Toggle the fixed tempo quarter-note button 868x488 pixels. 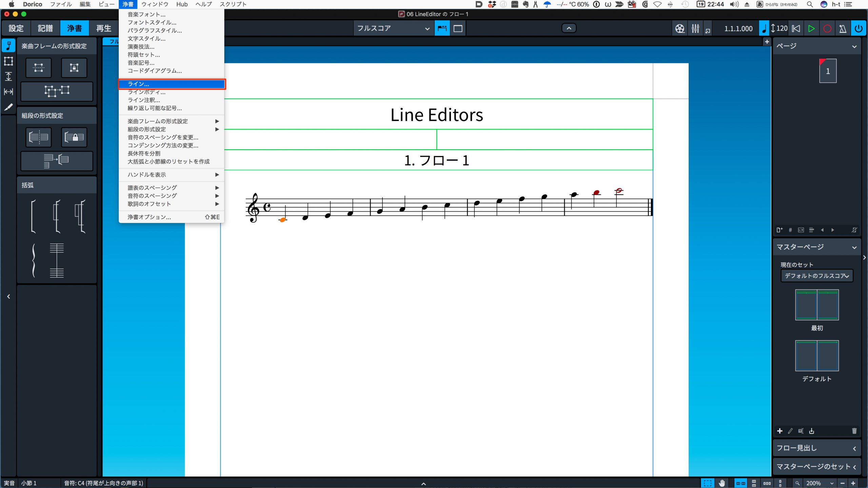(x=764, y=28)
